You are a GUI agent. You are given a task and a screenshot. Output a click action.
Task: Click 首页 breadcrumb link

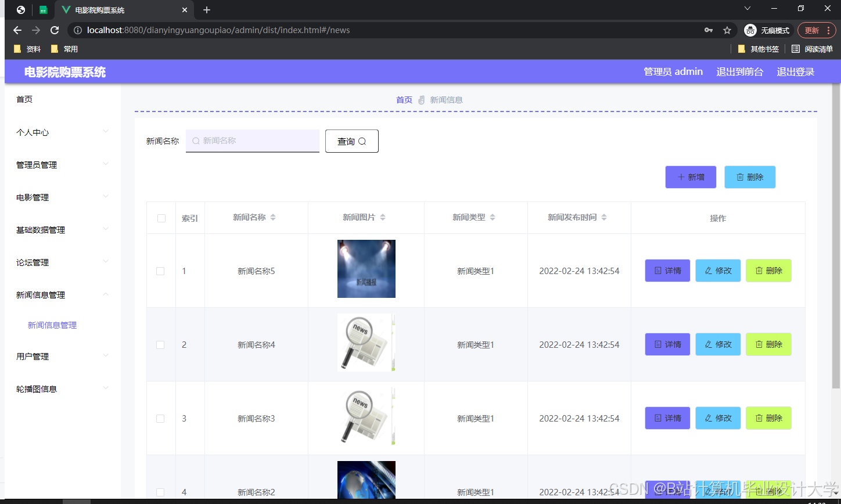(404, 100)
